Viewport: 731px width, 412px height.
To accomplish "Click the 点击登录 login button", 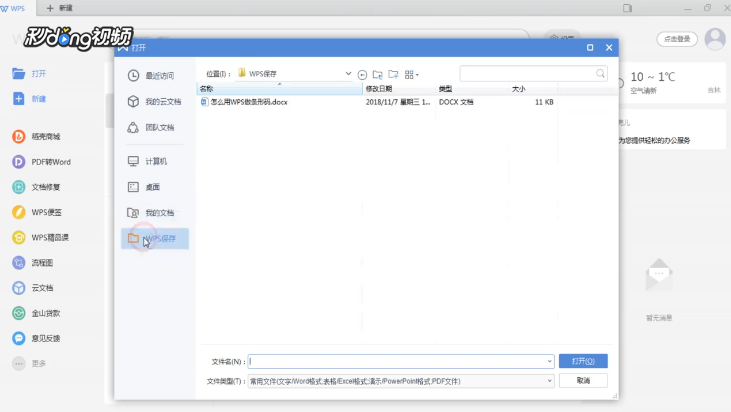I will [677, 39].
